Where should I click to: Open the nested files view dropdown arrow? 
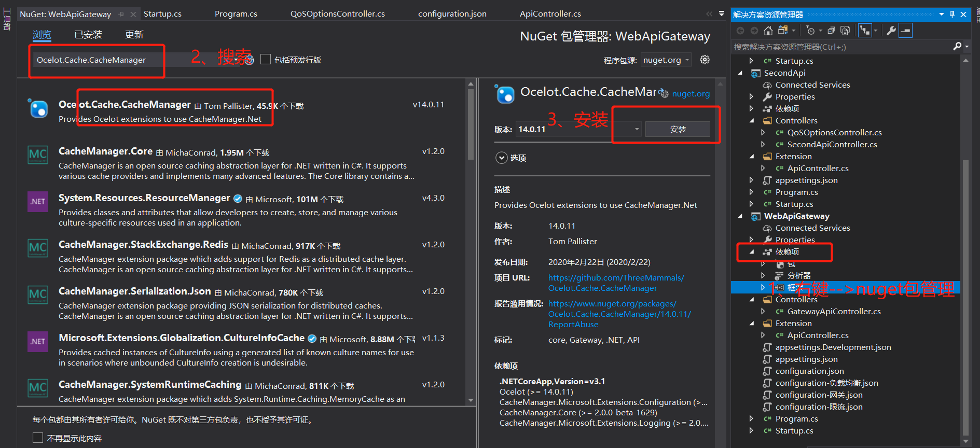(875, 31)
